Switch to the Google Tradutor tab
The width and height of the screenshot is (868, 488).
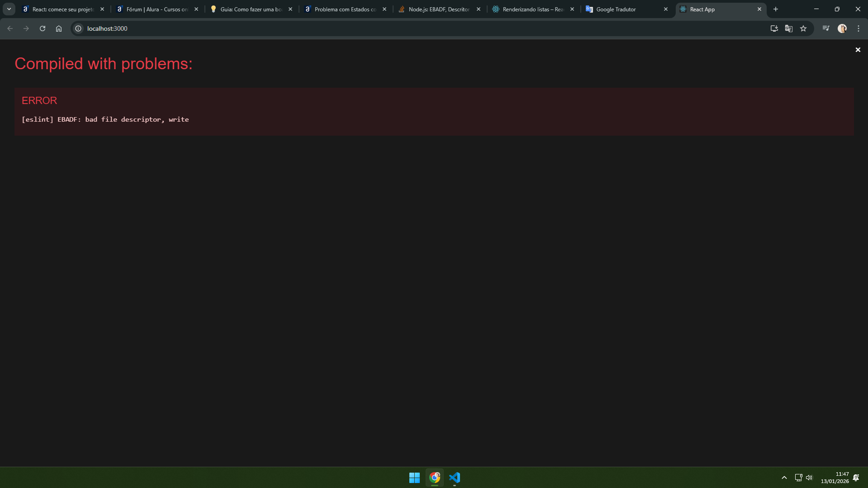pyautogui.click(x=627, y=9)
